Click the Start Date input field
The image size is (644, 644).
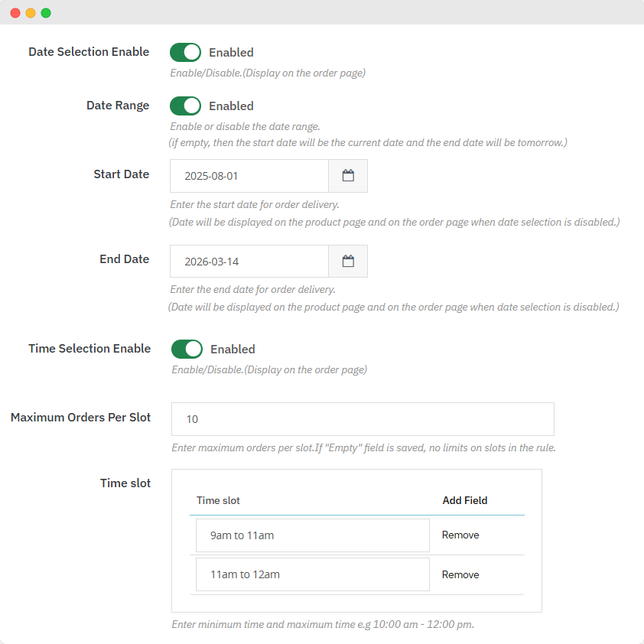tap(249, 176)
